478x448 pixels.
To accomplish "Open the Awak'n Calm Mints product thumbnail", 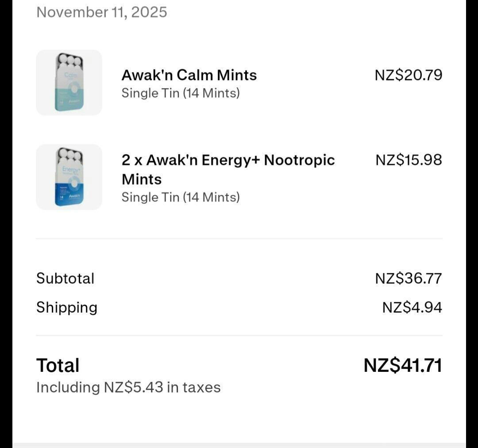I will [69, 83].
